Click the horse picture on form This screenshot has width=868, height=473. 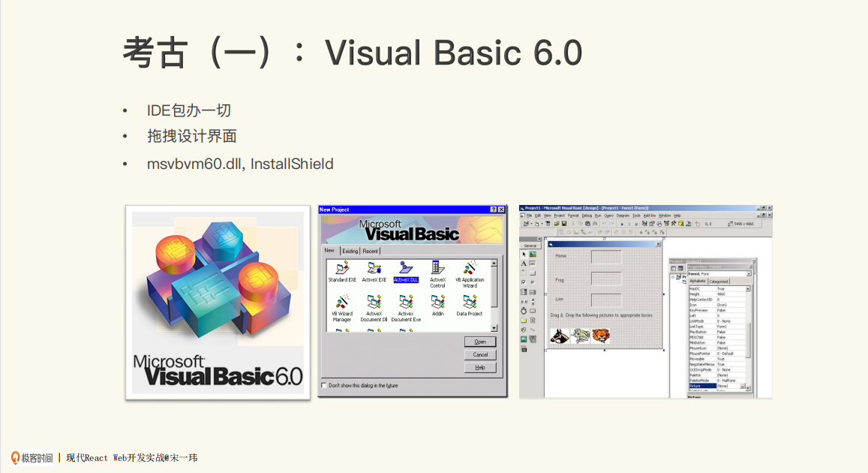(560, 336)
